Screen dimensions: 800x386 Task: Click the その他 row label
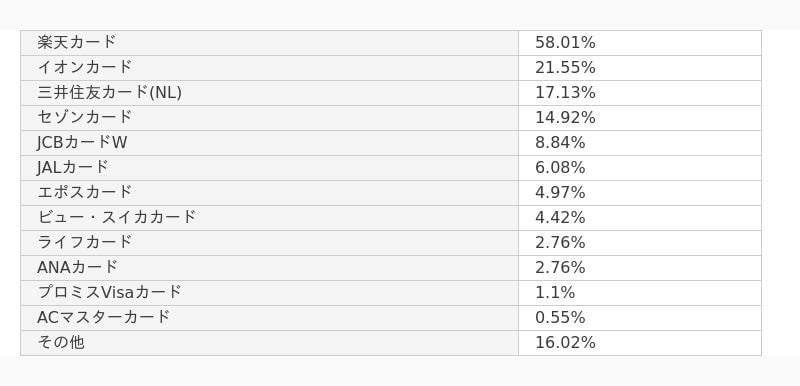tap(61, 343)
